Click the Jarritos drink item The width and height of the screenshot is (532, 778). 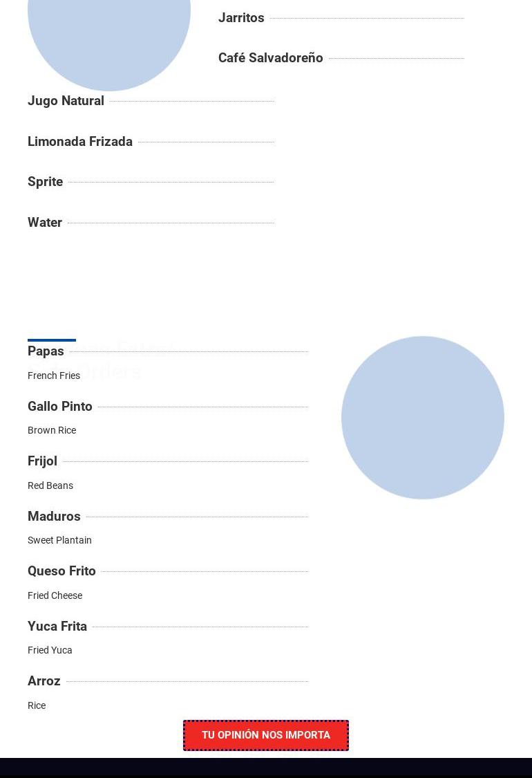[241, 18]
